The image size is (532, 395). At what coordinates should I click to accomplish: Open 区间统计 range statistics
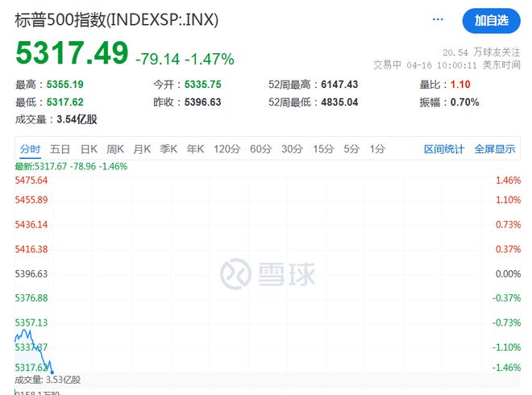pos(444,149)
